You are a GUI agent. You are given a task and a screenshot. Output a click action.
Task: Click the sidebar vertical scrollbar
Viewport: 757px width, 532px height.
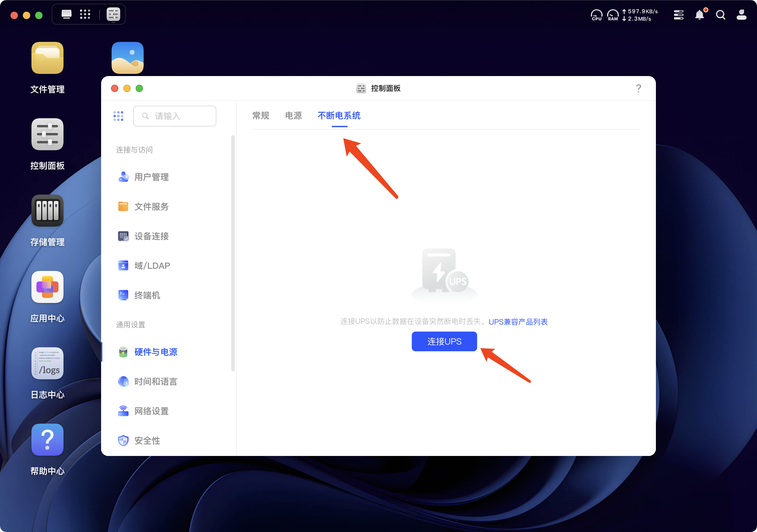[233, 253]
